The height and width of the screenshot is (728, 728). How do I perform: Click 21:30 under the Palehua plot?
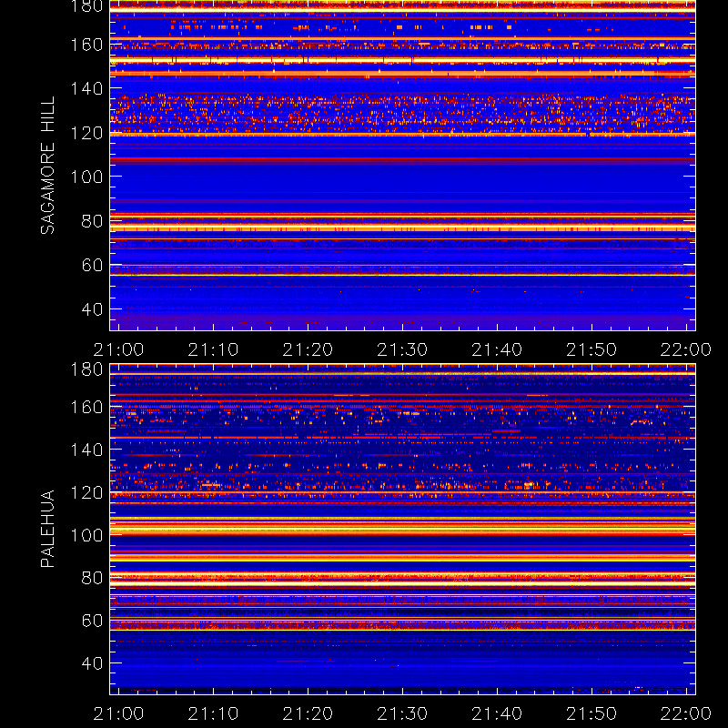click(x=402, y=713)
